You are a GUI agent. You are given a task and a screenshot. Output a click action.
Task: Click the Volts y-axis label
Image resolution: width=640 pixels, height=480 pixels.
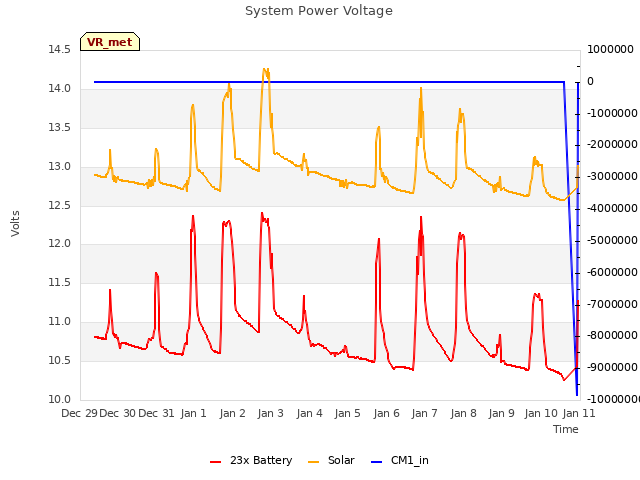pos(15,224)
